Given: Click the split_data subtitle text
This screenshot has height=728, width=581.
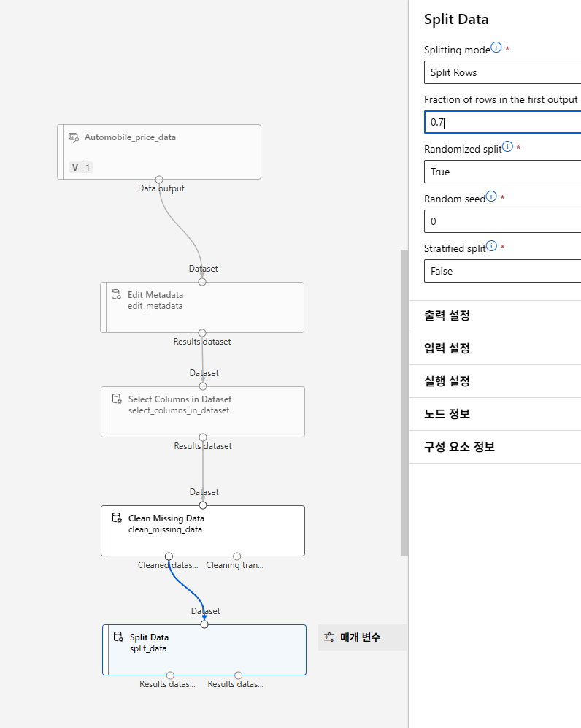Looking at the screenshot, I should coord(148,648).
